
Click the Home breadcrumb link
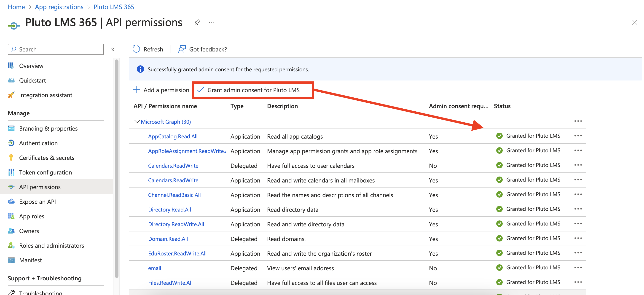16,7
